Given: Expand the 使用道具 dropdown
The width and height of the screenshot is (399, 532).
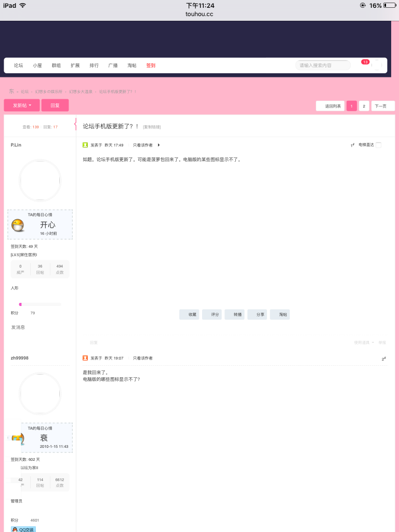Looking at the screenshot, I should 364,343.
